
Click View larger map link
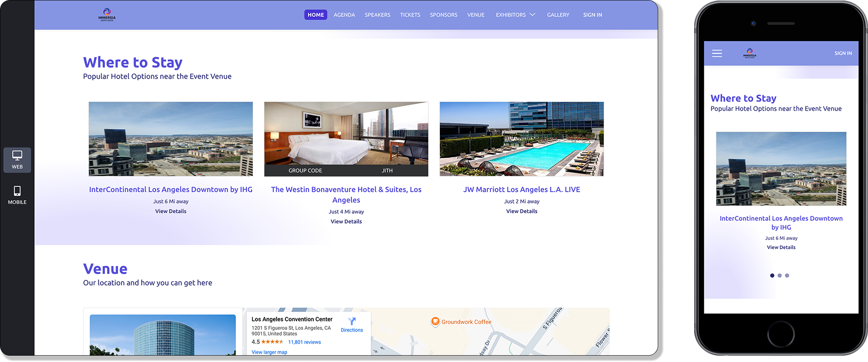pyautogui.click(x=269, y=353)
